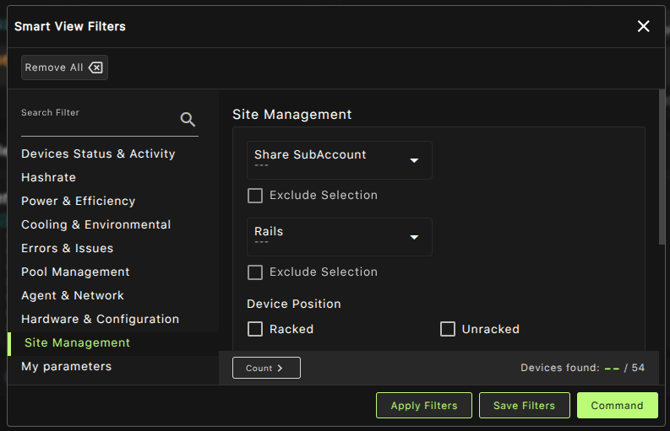670x431 pixels.
Task: Select Devices Status & Activity category
Action: (x=98, y=154)
